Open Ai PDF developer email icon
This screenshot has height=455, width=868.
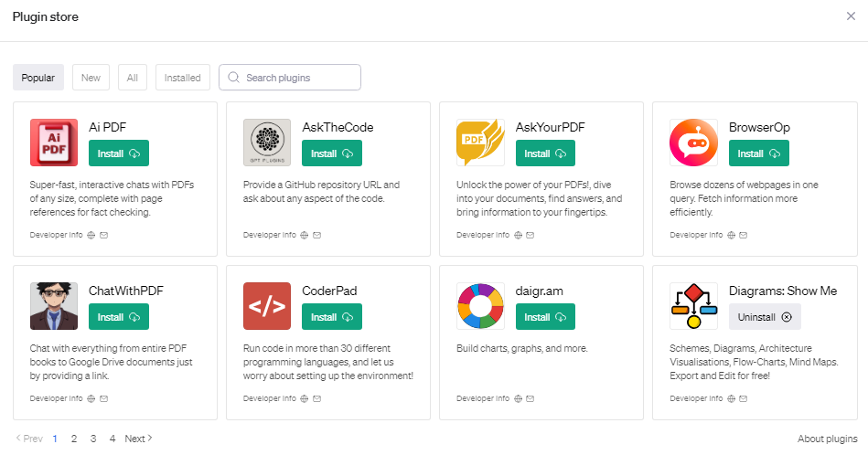(103, 235)
